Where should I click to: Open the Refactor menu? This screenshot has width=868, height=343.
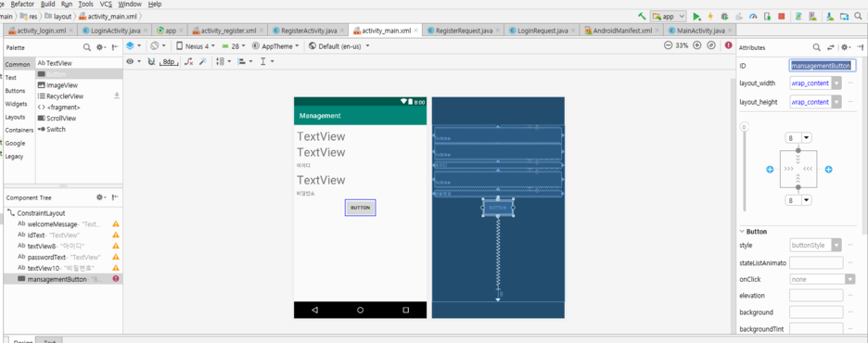tap(22, 4)
